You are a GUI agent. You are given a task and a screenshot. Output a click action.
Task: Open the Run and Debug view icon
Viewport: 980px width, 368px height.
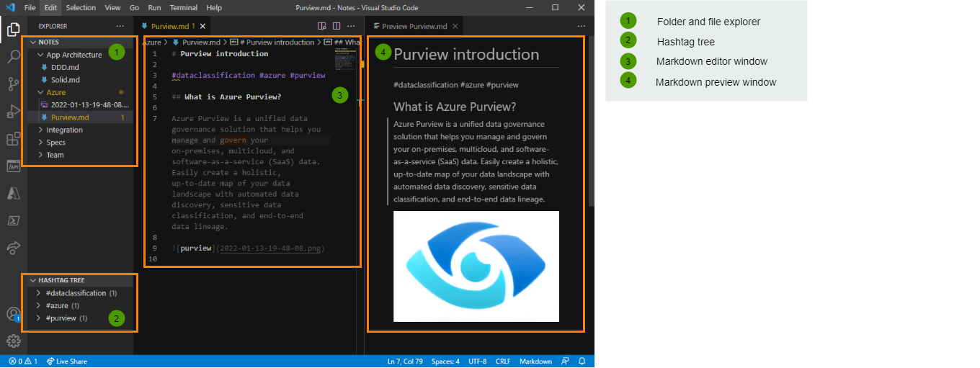(13, 112)
